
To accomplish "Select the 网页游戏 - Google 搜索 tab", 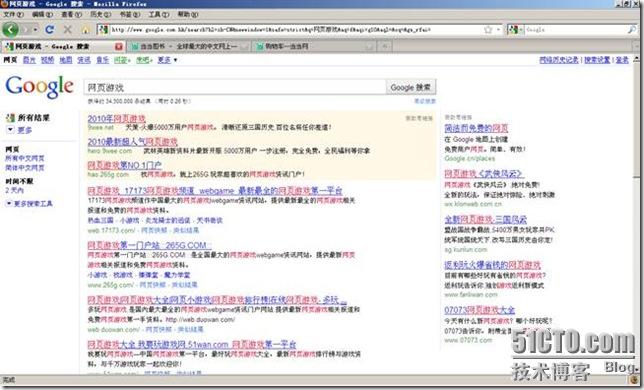I will [x=64, y=46].
